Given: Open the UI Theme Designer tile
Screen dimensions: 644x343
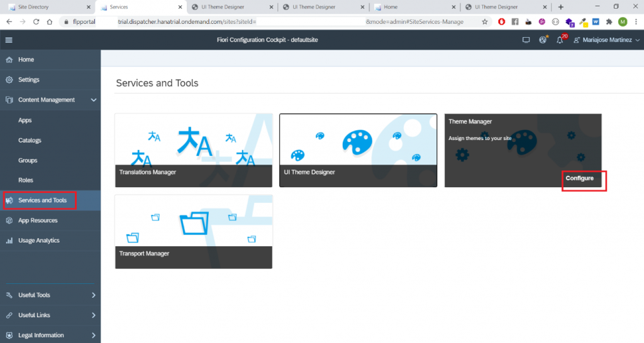Looking at the screenshot, I should 358,150.
